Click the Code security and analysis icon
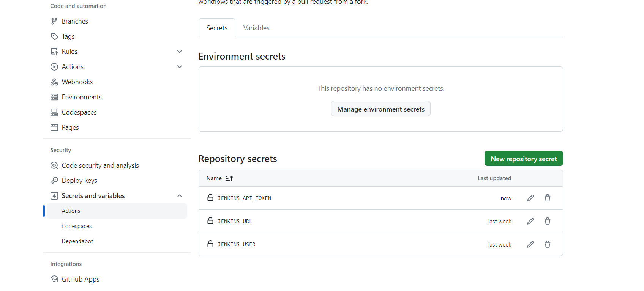The width and height of the screenshot is (644, 291). [x=54, y=165]
